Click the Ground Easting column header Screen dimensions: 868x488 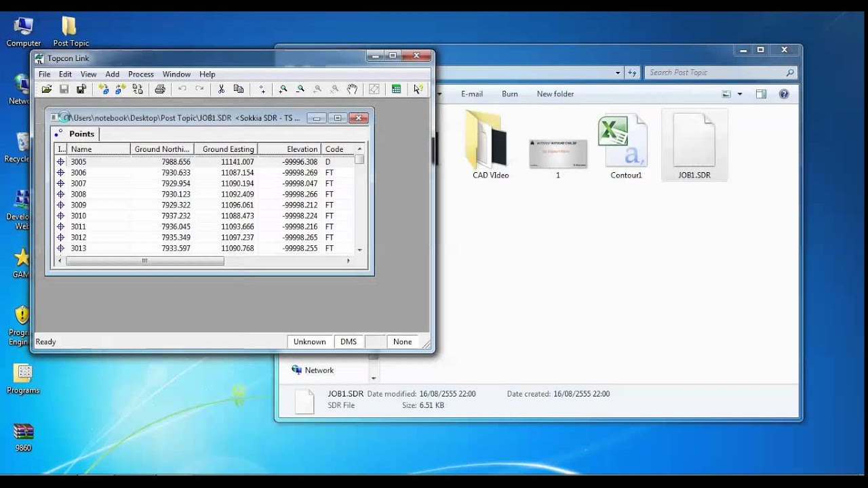click(x=226, y=149)
